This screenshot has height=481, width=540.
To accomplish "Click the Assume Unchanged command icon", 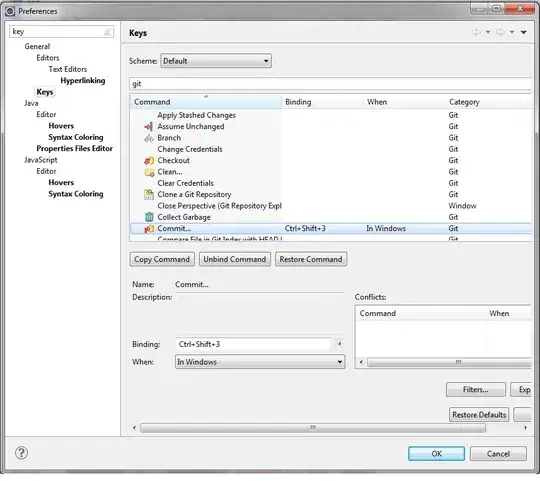I will [x=148, y=127].
